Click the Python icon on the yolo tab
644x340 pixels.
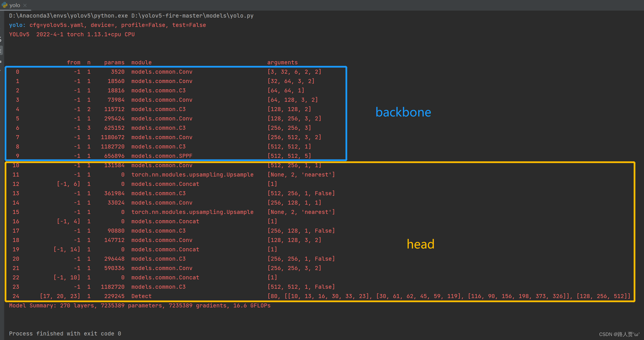(5, 5)
